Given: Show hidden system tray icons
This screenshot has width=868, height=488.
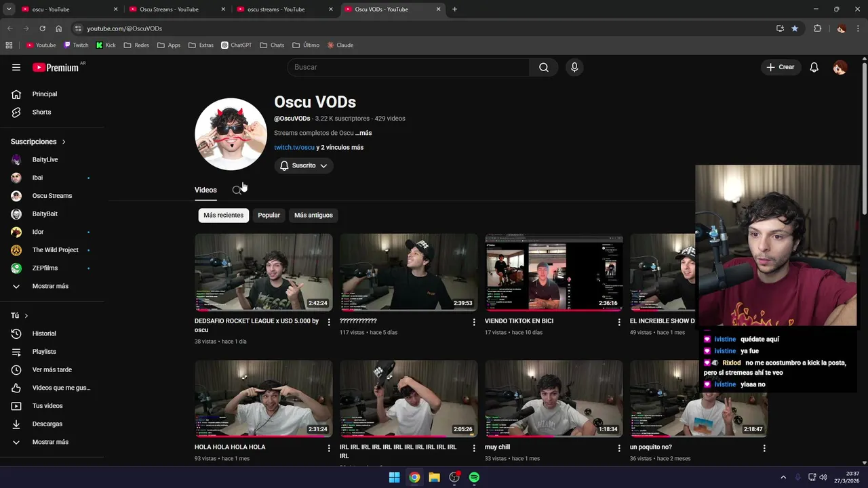Looking at the screenshot, I should (783, 477).
